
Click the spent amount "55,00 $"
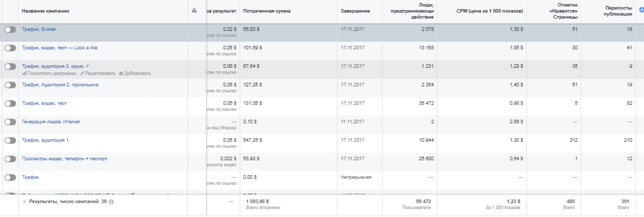tap(251, 29)
